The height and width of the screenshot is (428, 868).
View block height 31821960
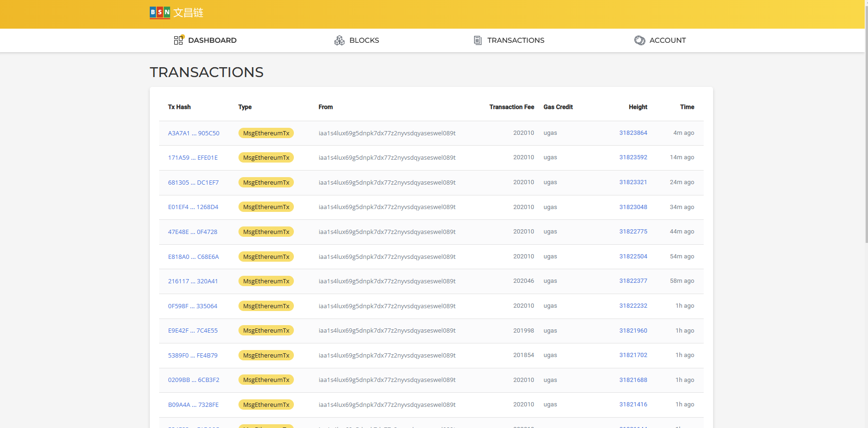(x=633, y=330)
